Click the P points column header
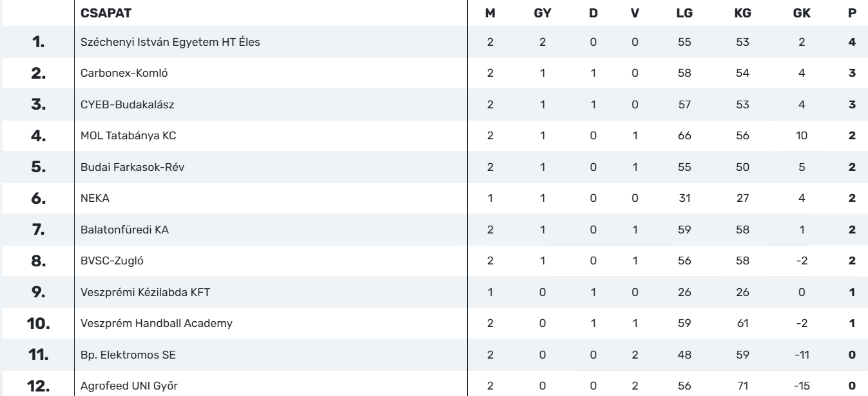Screen dimensions: 868x396 852,13
